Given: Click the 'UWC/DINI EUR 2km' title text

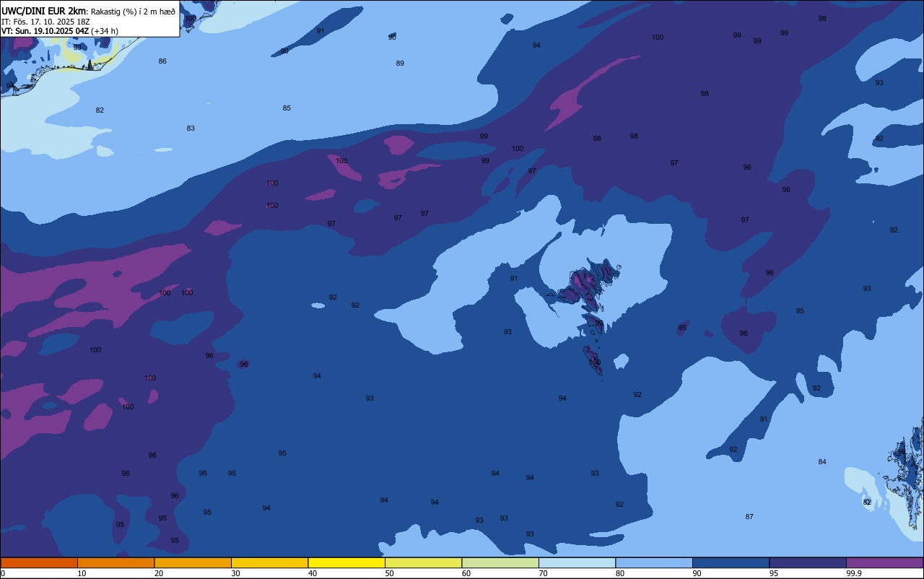Looking at the screenshot, I should (x=44, y=11).
